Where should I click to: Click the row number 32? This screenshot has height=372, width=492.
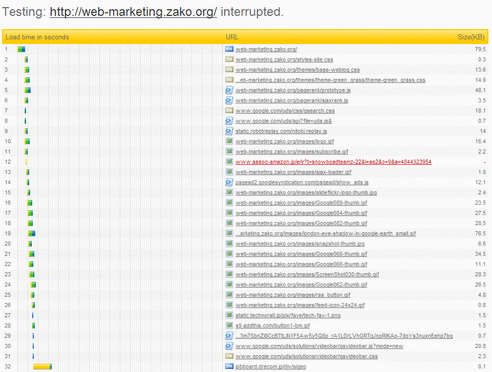pos(8,367)
